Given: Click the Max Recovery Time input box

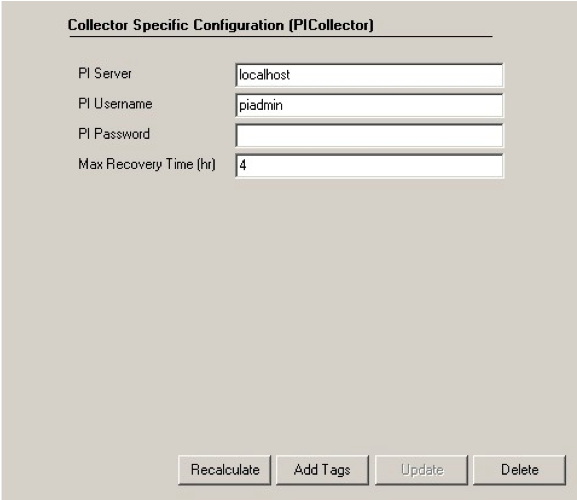Looking at the screenshot, I should tap(369, 166).
